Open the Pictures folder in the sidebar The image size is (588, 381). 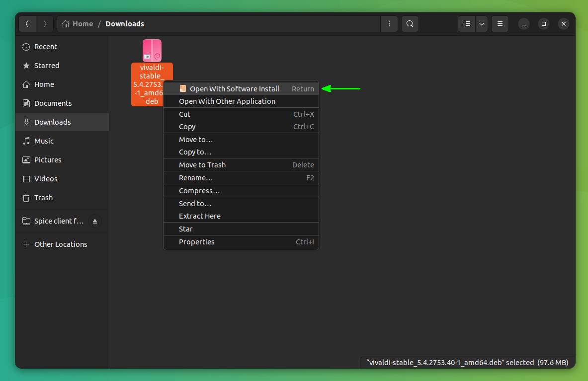point(48,159)
